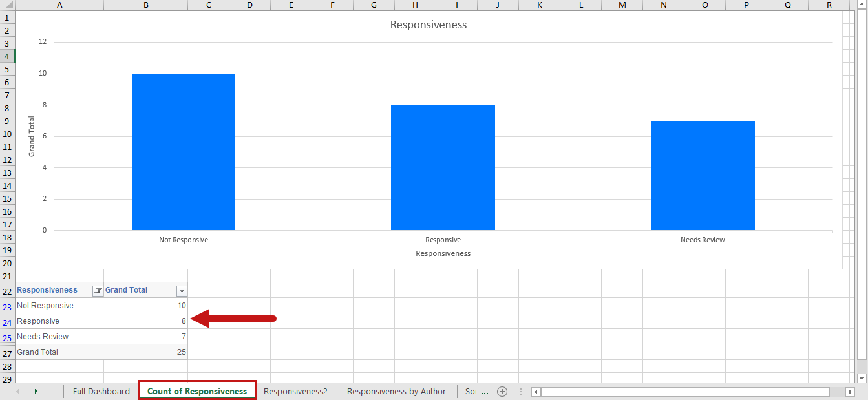
Task: Open the Grand Total column filter dropdown
Action: click(x=182, y=291)
